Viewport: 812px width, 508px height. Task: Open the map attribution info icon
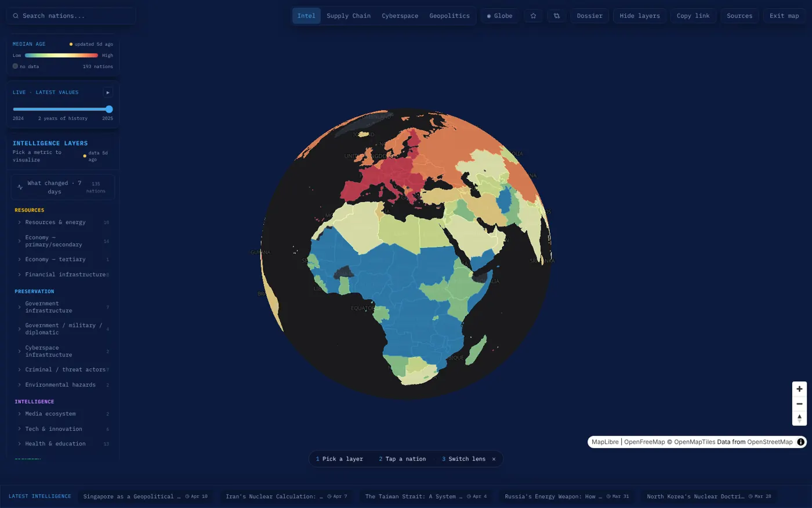tap(800, 442)
